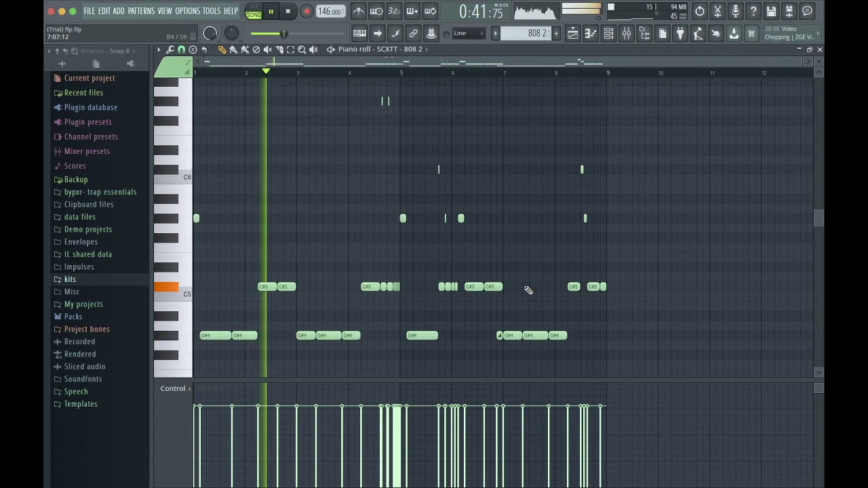The image size is (868, 488).
Task: Select the Zoom magnifier tool in piano roll
Action: coord(302,49)
